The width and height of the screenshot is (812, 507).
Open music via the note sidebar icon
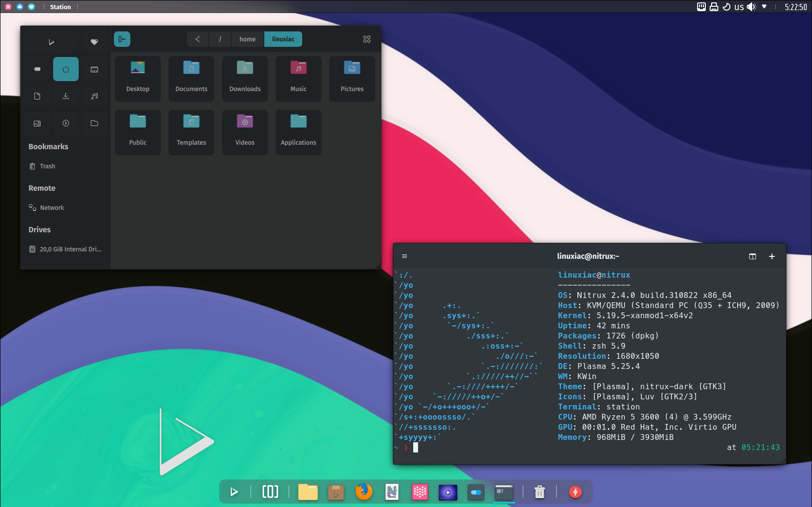click(x=94, y=96)
